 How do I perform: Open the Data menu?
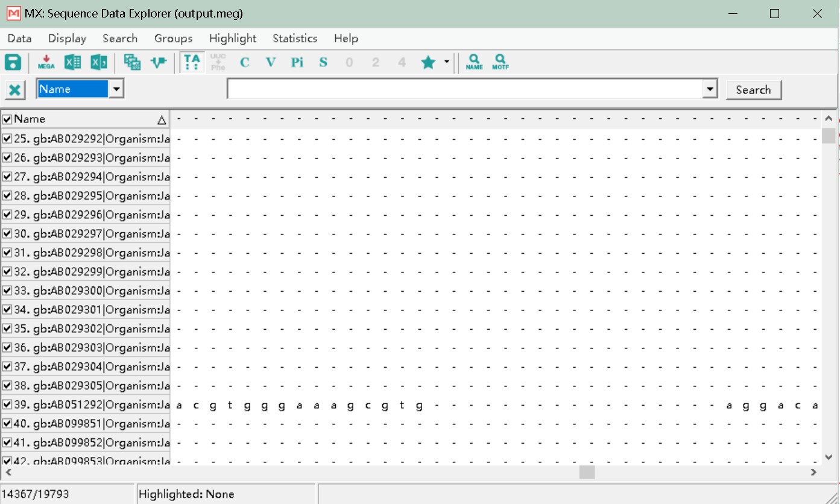[20, 39]
